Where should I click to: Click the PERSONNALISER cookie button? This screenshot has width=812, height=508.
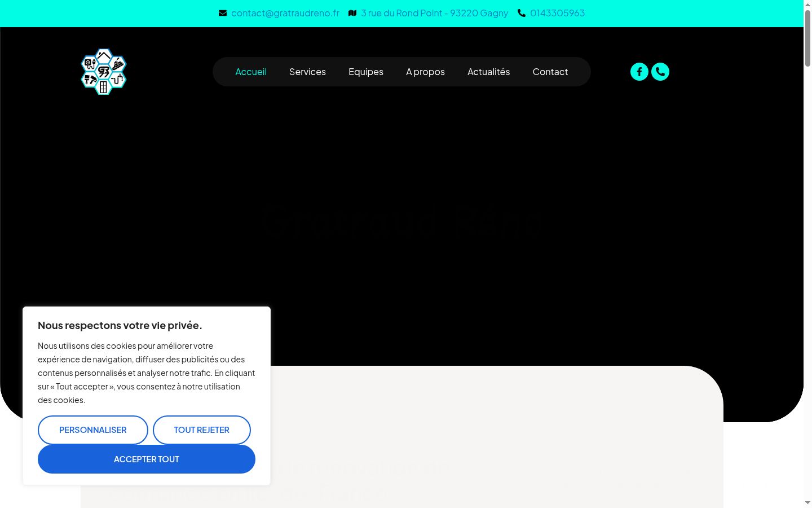pos(93,430)
